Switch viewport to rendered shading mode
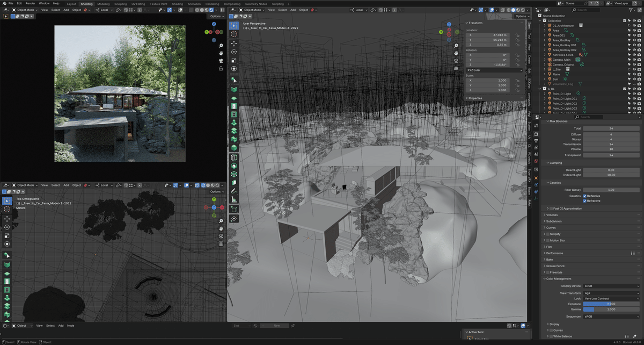 522,9
